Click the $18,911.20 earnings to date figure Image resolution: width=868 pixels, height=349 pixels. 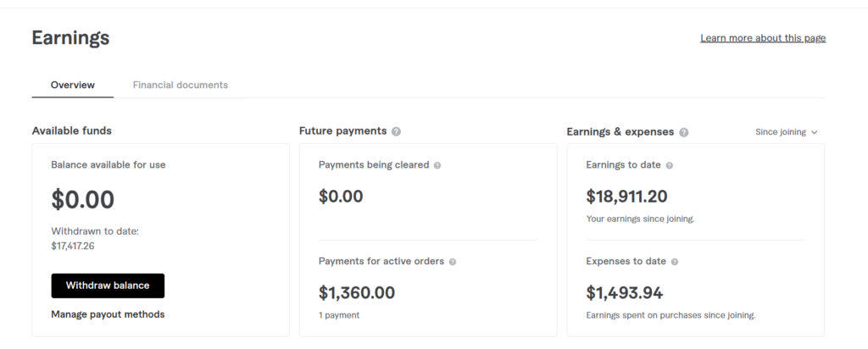tap(626, 197)
